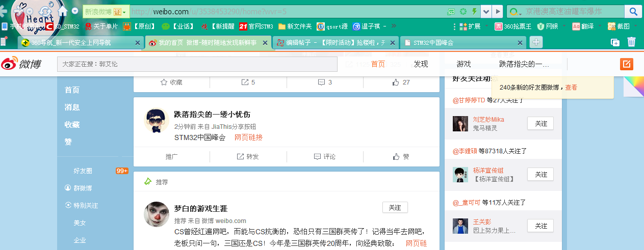The width and height of the screenshot is (644, 250).
Task: Click the 新浪微博 certificate badge in address bar
Action: point(105,11)
